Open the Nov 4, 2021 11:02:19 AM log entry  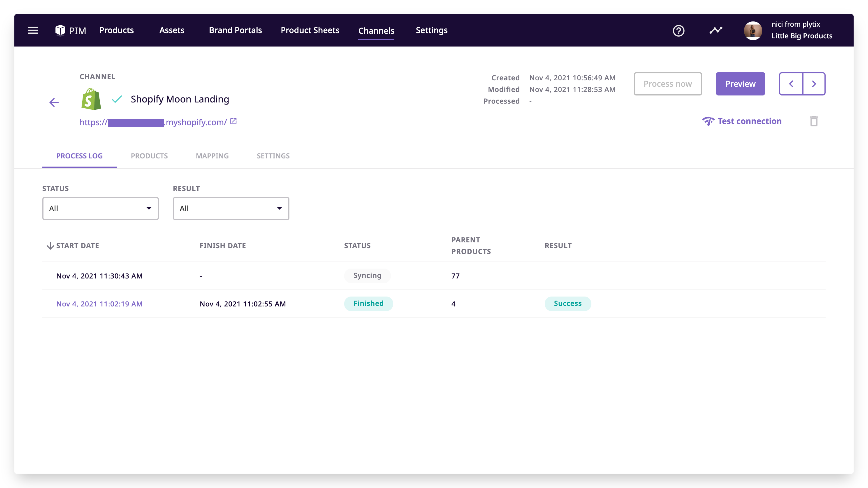tap(99, 304)
